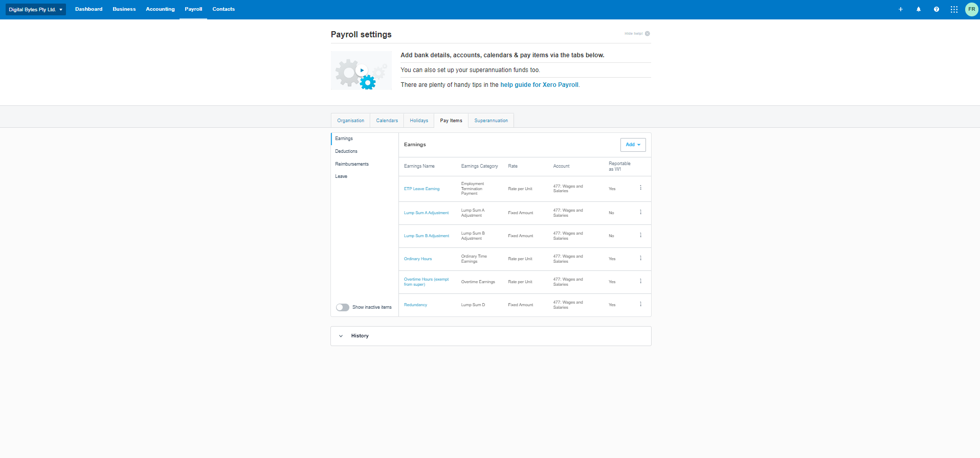Open the app launcher grid icon
Screen dimensions: 980x458
tap(954, 9)
